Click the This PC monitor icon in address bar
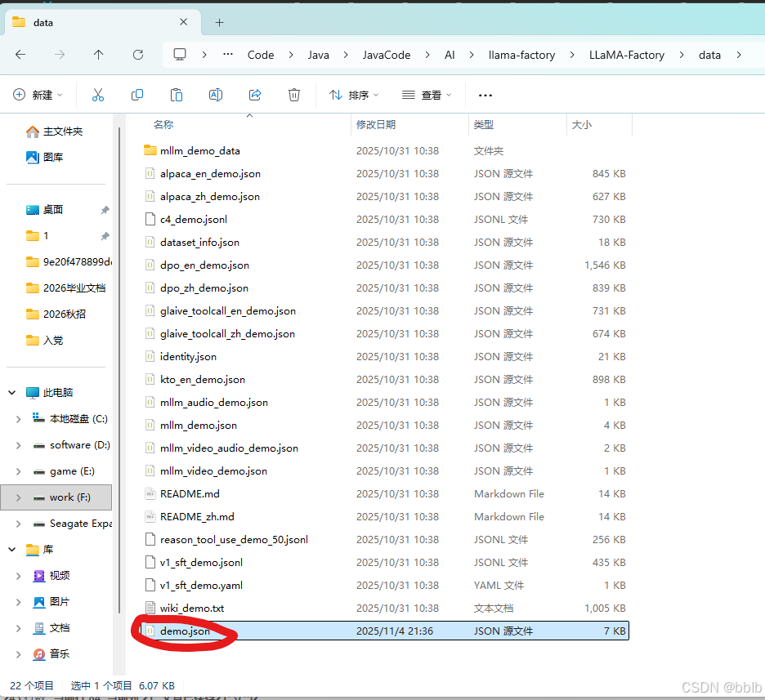This screenshot has height=700, width=765. 180,55
